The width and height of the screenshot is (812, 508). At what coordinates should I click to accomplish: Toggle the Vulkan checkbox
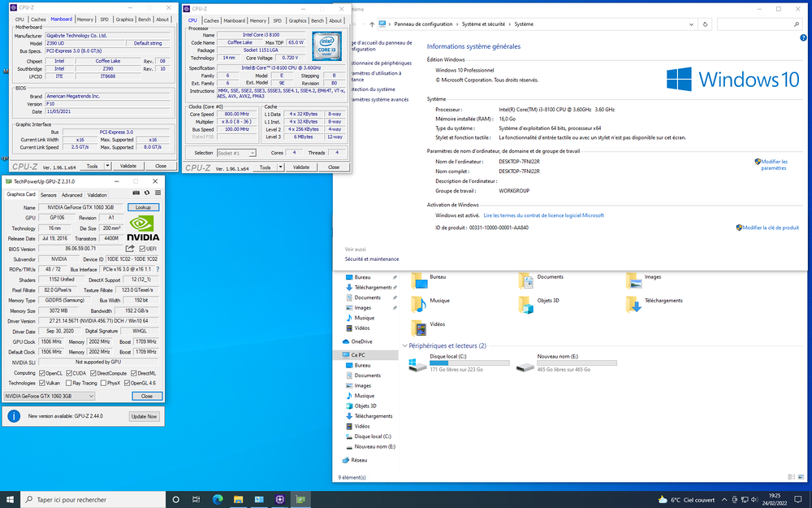tap(42, 383)
